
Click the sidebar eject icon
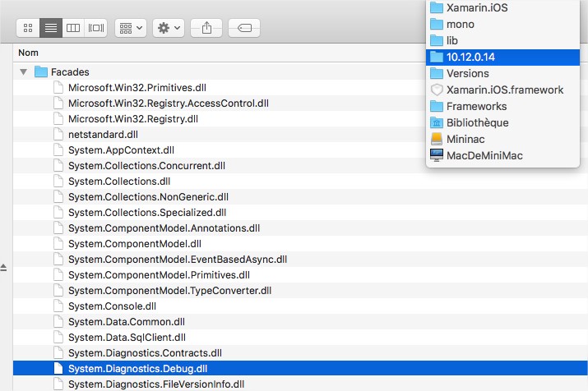coord(3,268)
